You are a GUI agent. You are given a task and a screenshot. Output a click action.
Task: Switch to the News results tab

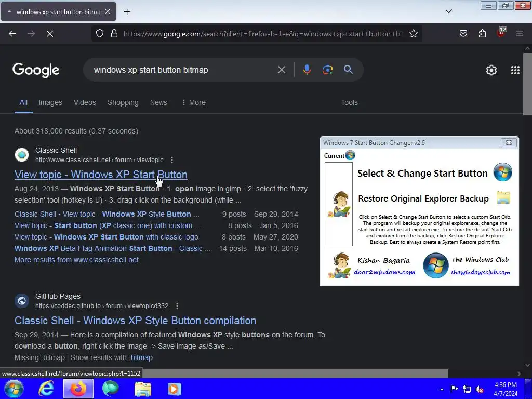tap(158, 102)
